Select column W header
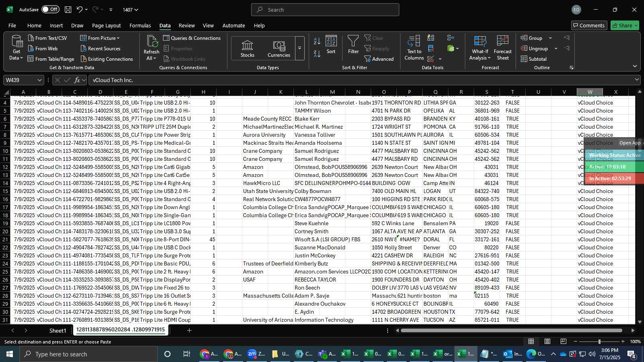The image size is (644, 362). click(x=590, y=92)
